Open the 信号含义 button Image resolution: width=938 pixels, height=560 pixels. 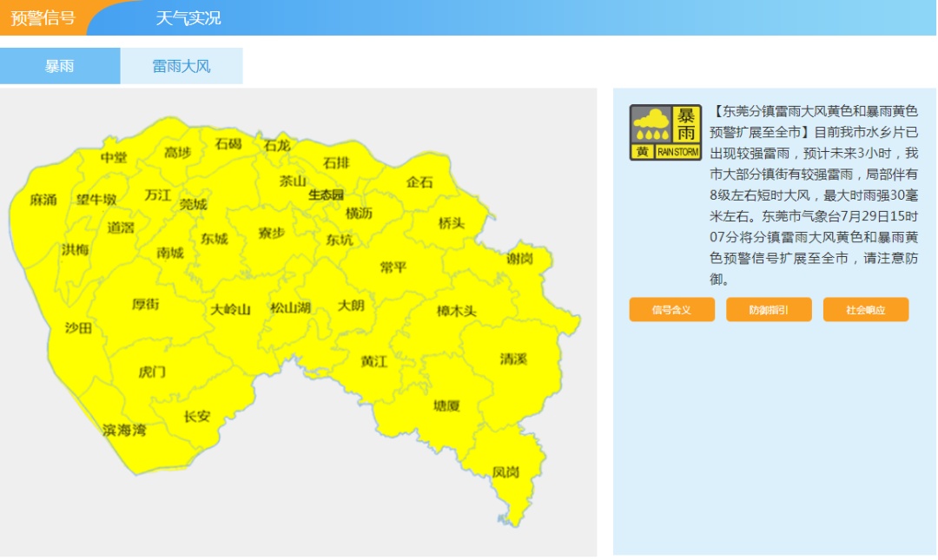click(x=672, y=309)
